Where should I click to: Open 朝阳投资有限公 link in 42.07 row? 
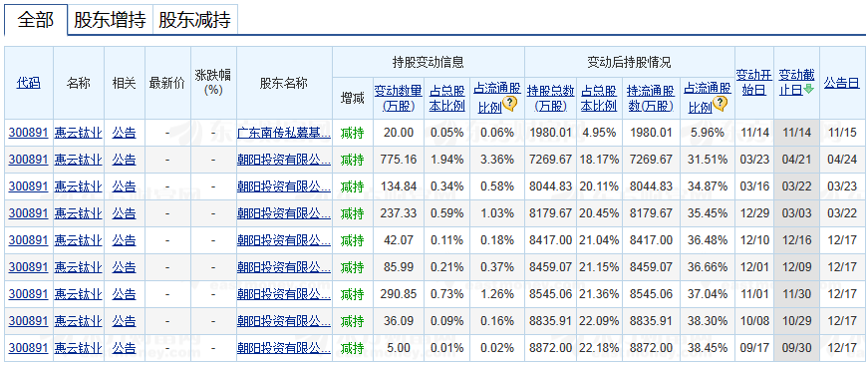pos(284,240)
